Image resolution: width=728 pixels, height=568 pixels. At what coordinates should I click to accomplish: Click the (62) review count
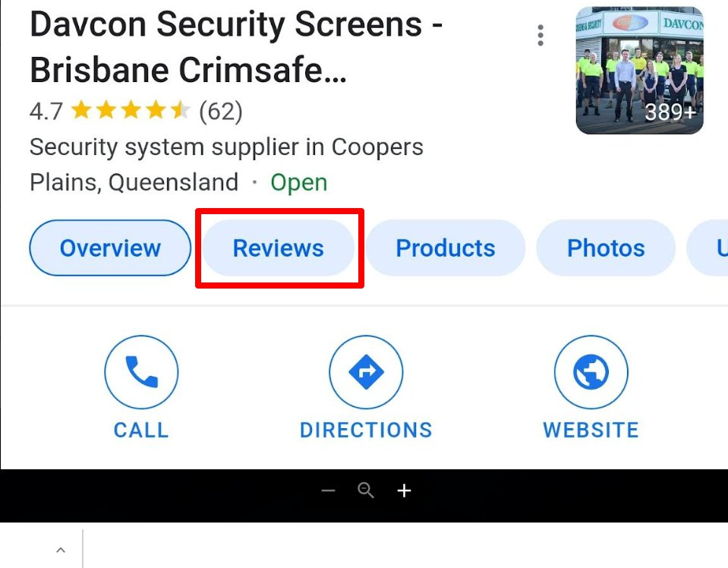(221, 112)
